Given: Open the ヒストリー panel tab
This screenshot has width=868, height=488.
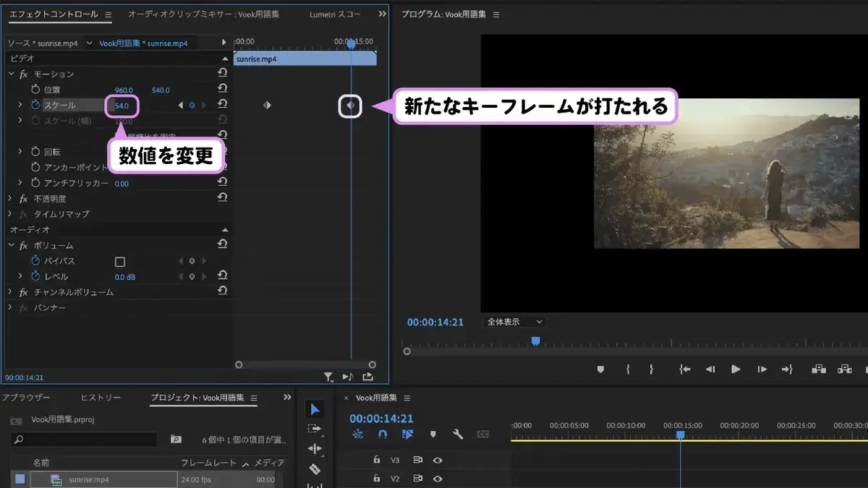Looking at the screenshot, I should 101,398.
